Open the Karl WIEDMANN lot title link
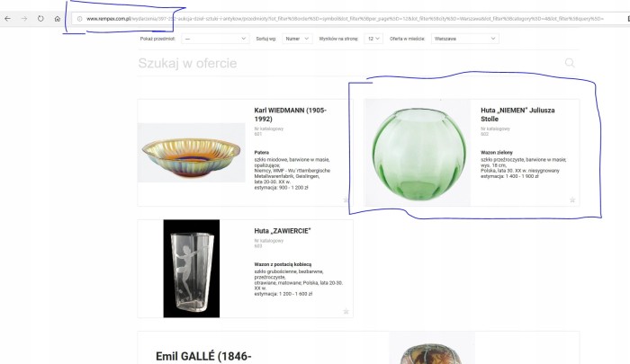 [290, 114]
